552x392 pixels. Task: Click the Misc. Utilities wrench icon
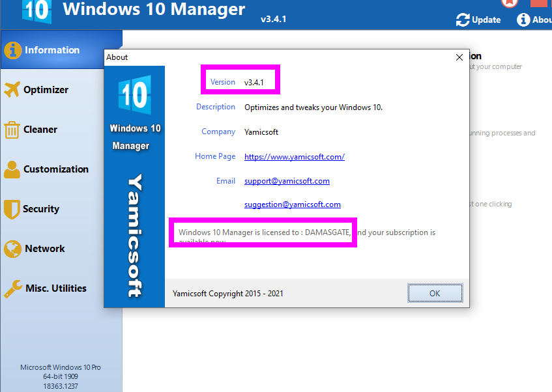click(x=13, y=288)
